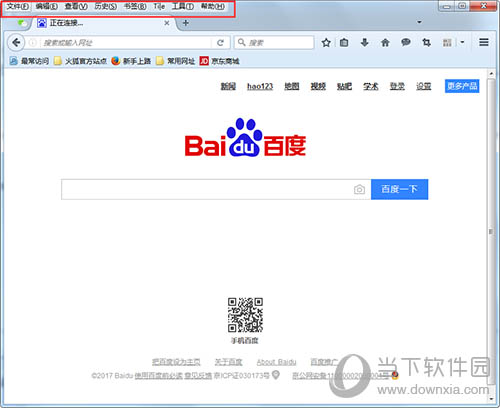This screenshot has height=408, width=500.
Task: Open the chat bubble toolbar icon
Action: [406, 42]
